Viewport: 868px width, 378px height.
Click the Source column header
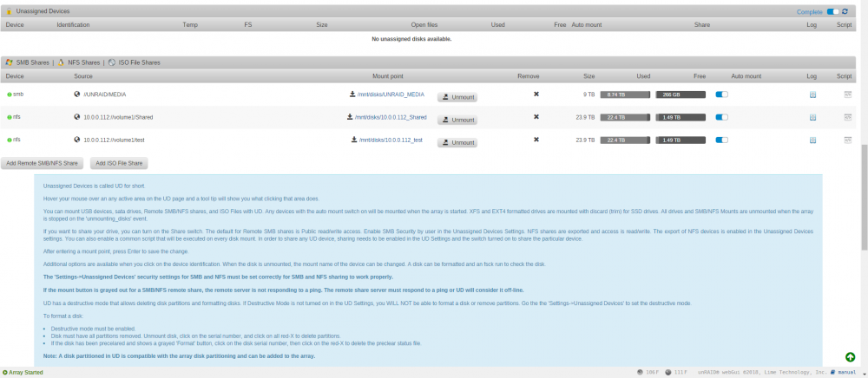click(x=83, y=76)
